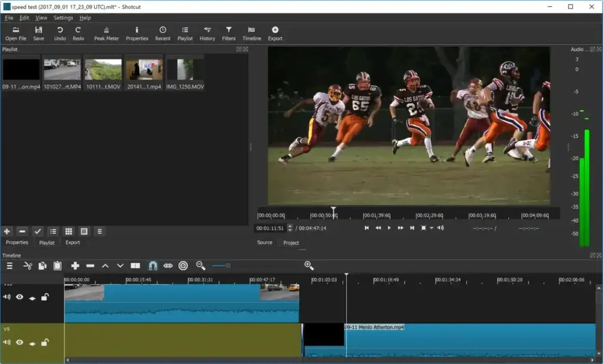Hide the V9 track with eye icon
Screen dimensions: 603x364
19,342
